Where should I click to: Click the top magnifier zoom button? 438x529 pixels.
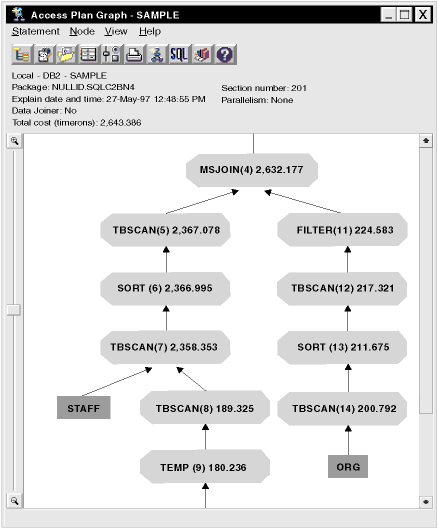[x=14, y=141]
